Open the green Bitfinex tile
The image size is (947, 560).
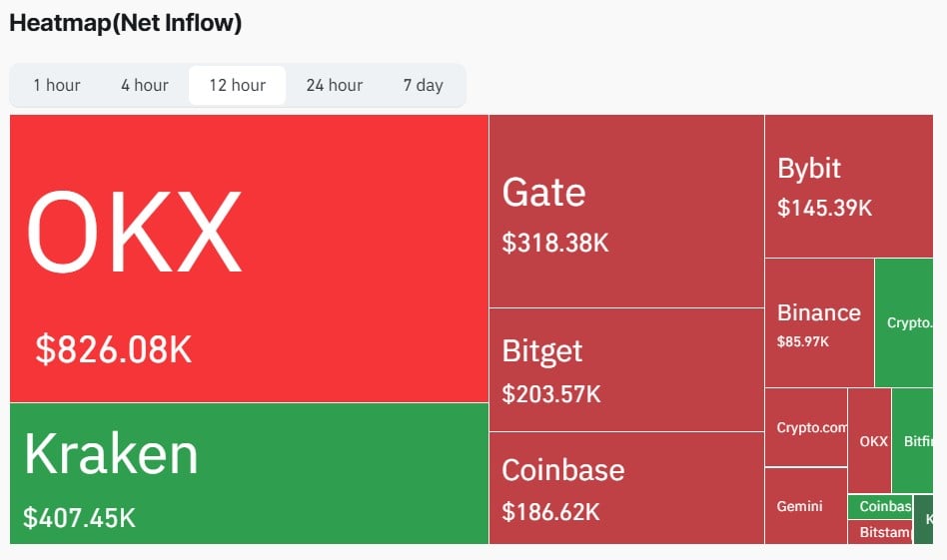point(915,440)
